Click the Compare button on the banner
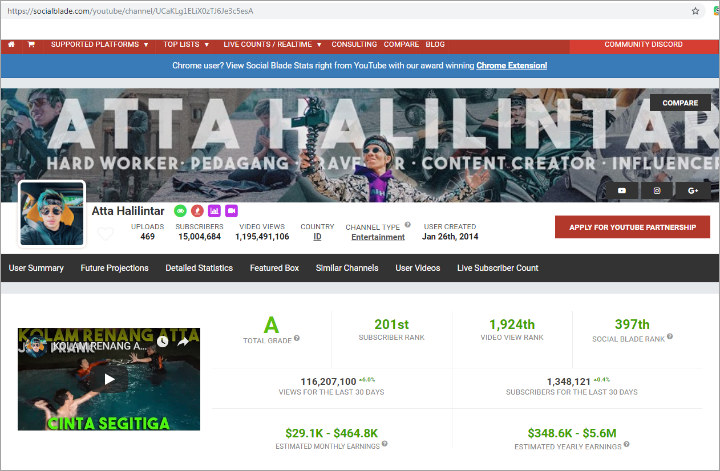The height and width of the screenshot is (471, 720). (x=680, y=103)
